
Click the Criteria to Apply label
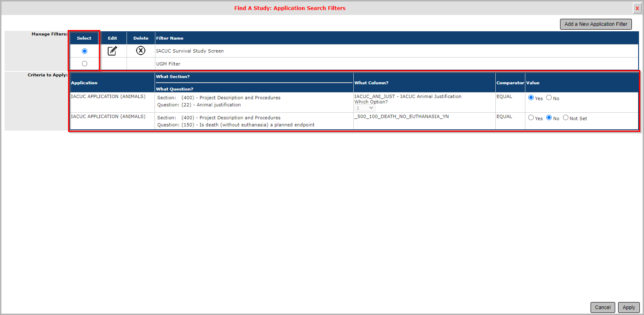pyautogui.click(x=48, y=75)
